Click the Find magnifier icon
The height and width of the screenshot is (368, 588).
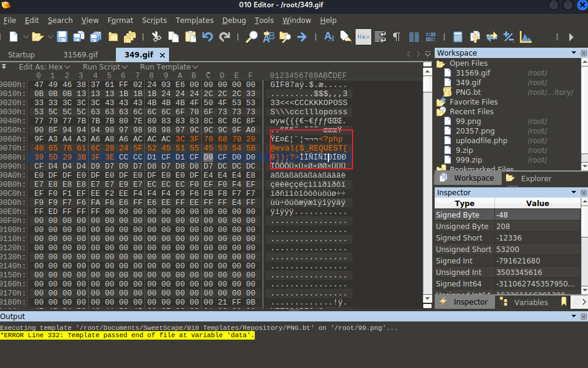pyautogui.click(x=251, y=37)
